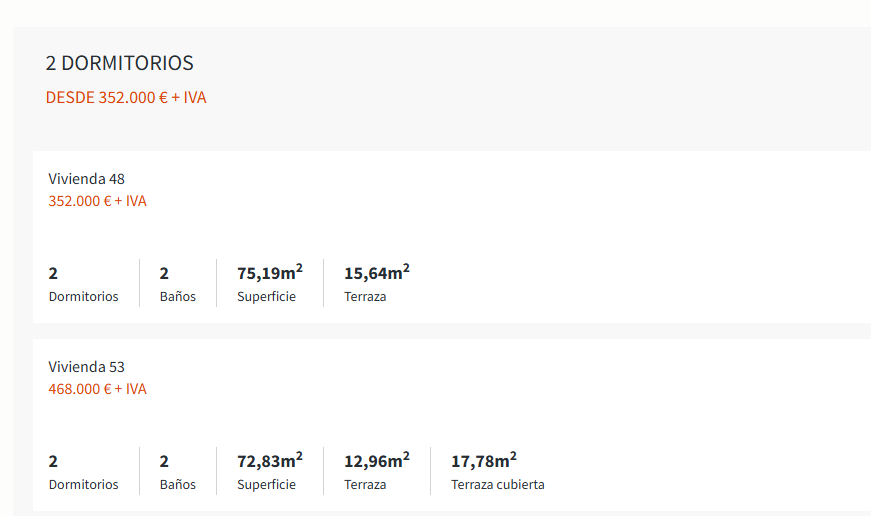Click the DESDE 352.000 € + IVA price

[126, 98]
